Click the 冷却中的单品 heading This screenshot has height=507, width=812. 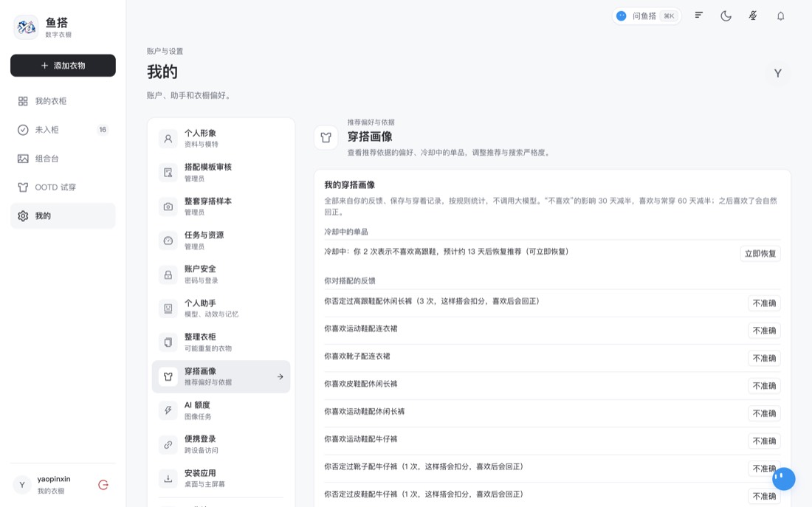tap(346, 232)
